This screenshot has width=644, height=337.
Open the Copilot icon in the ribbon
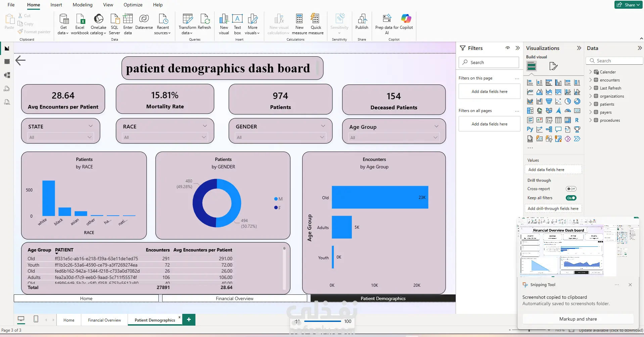tap(406, 19)
